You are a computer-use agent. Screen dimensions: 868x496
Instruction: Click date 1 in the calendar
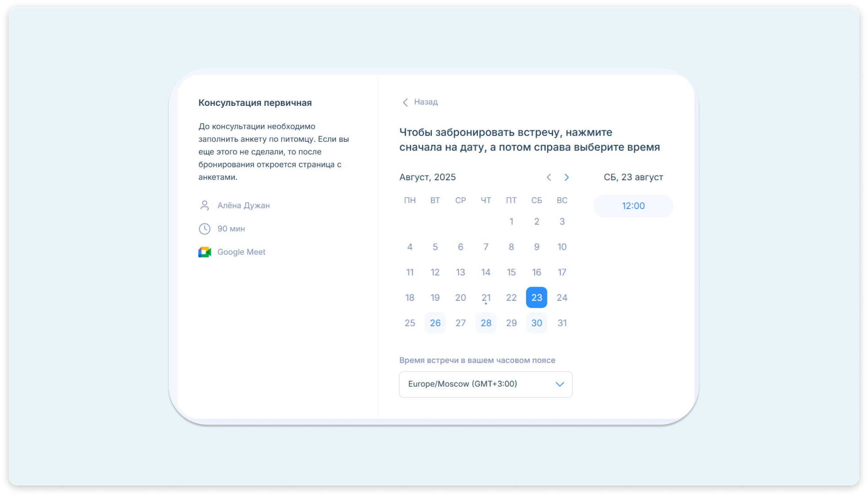[511, 221]
